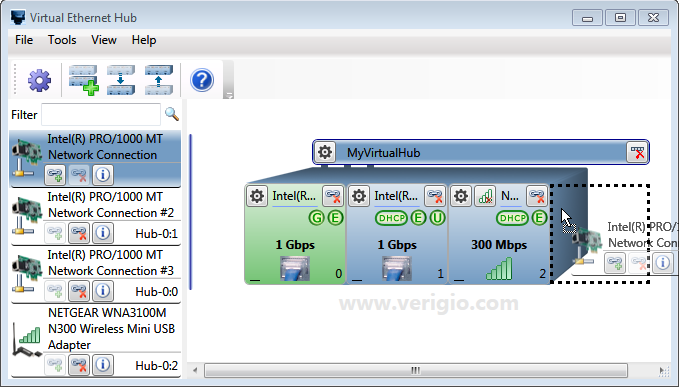Screen dimensions: 679x387
Task: Click the MyVirtualHub title label
Action: click(383, 153)
